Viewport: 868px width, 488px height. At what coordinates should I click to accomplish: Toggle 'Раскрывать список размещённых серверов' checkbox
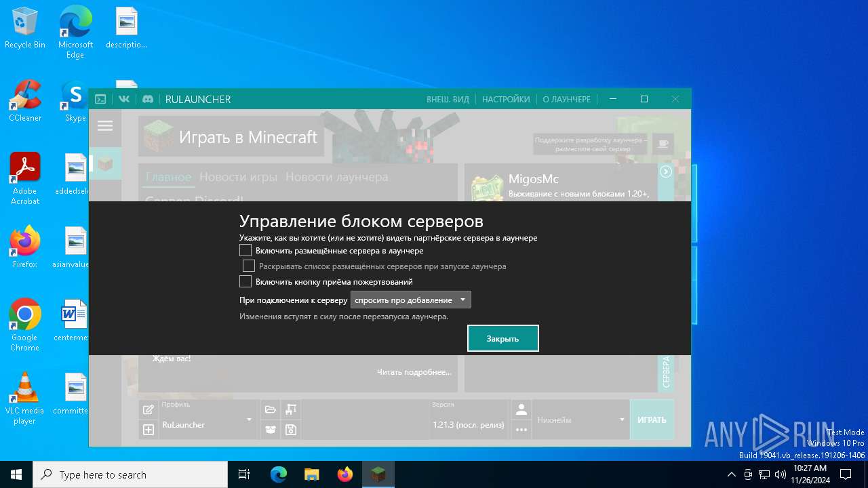249,266
